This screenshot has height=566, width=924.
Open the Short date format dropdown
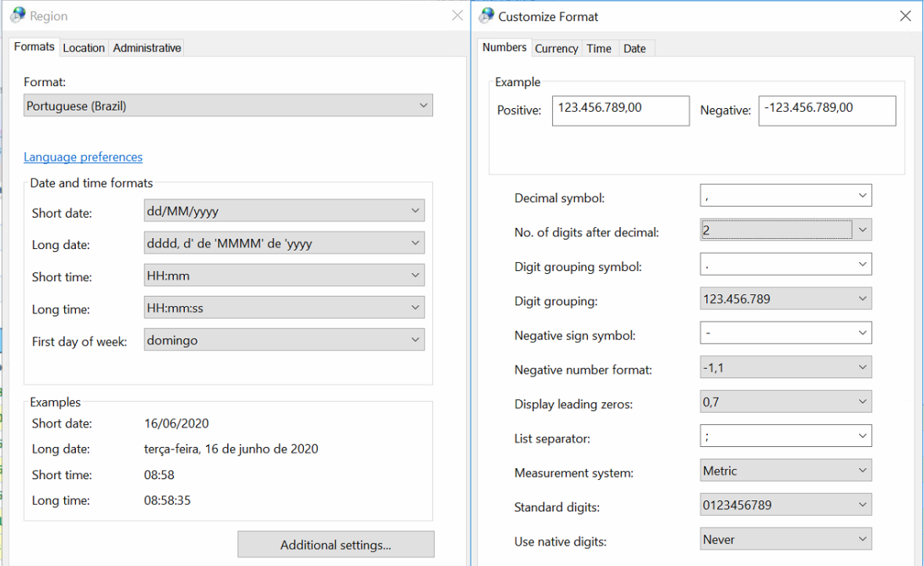pos(284,211)
